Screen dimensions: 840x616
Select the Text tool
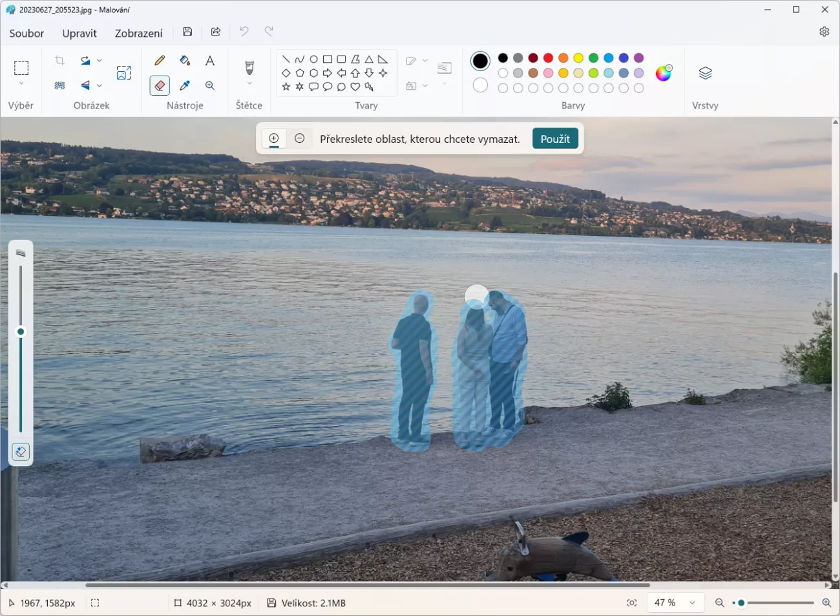coord(210,61)
